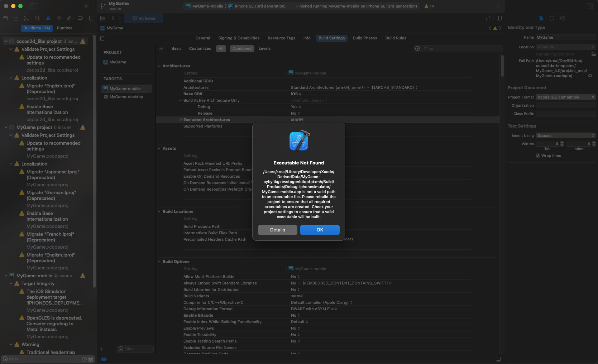Open the Breakpoint navigator icon
Image resolution: width=598 pixels, height=364 pixels.
pos(80,18)
